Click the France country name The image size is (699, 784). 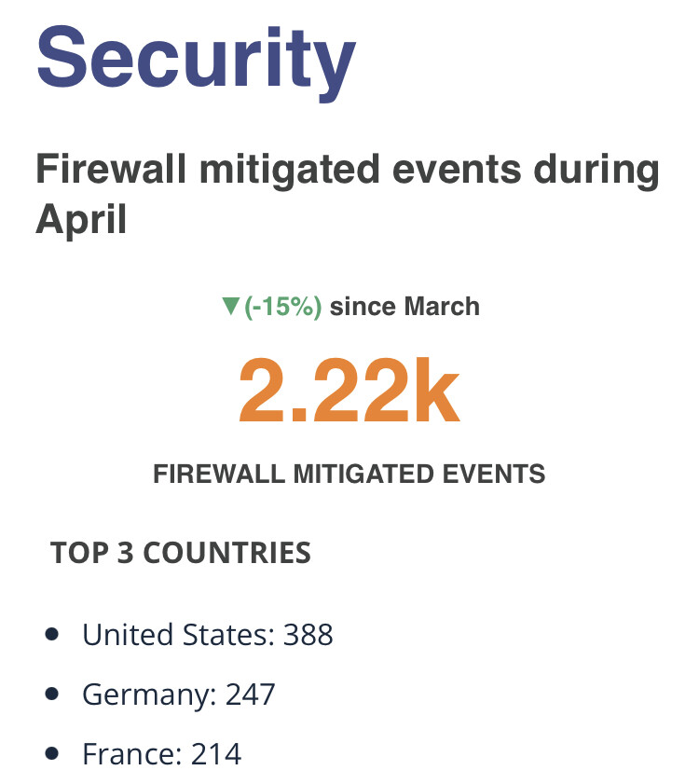pos(129,754)
